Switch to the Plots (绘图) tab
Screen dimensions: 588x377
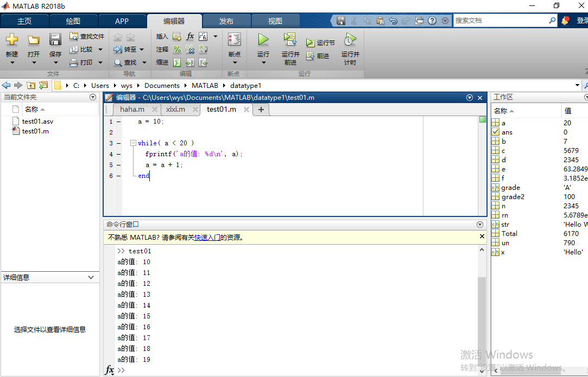click(73, 21)
